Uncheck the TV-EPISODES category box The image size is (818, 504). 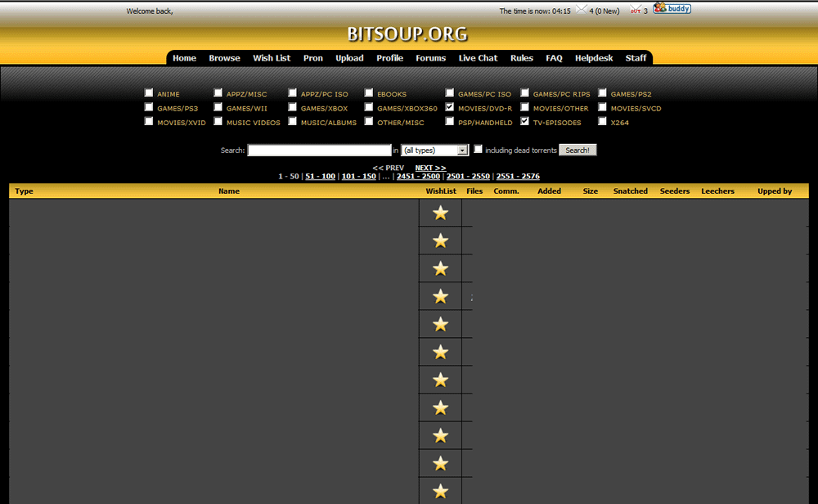click(525, 121)
